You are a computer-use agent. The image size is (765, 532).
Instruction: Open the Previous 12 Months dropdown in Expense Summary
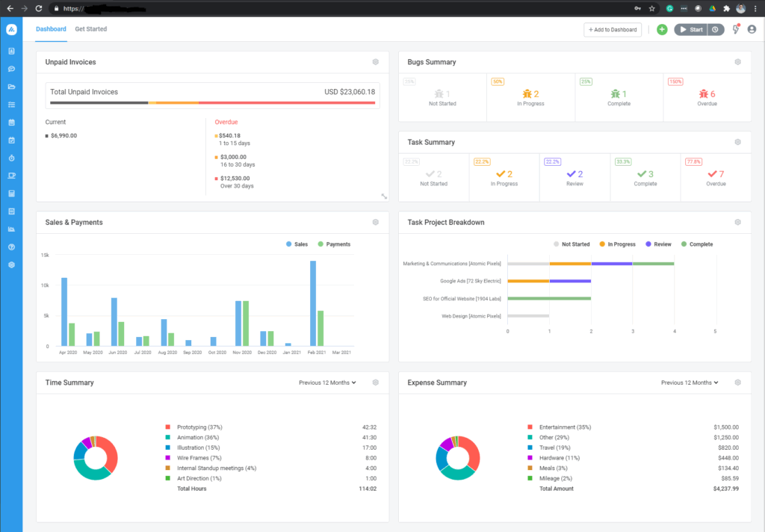(x=689, y=382)
